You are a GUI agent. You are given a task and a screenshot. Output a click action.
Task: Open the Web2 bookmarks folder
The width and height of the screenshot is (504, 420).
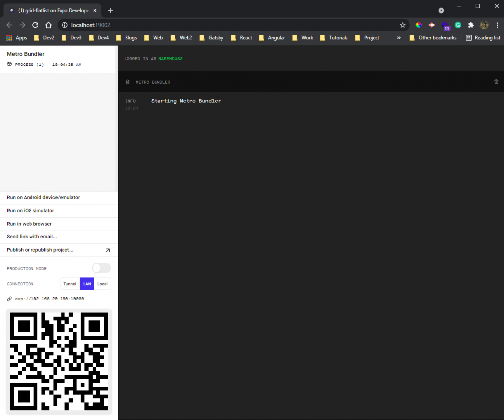click(x=181, y=37)
